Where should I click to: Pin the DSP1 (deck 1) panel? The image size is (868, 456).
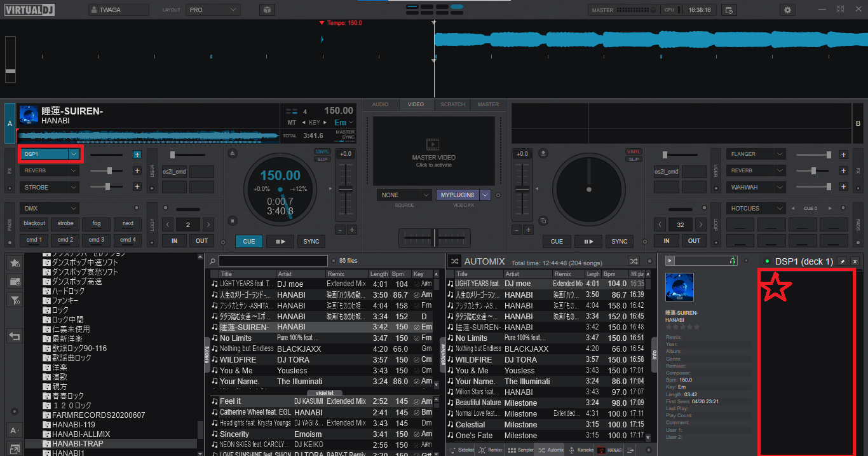[x=843, y=261]
